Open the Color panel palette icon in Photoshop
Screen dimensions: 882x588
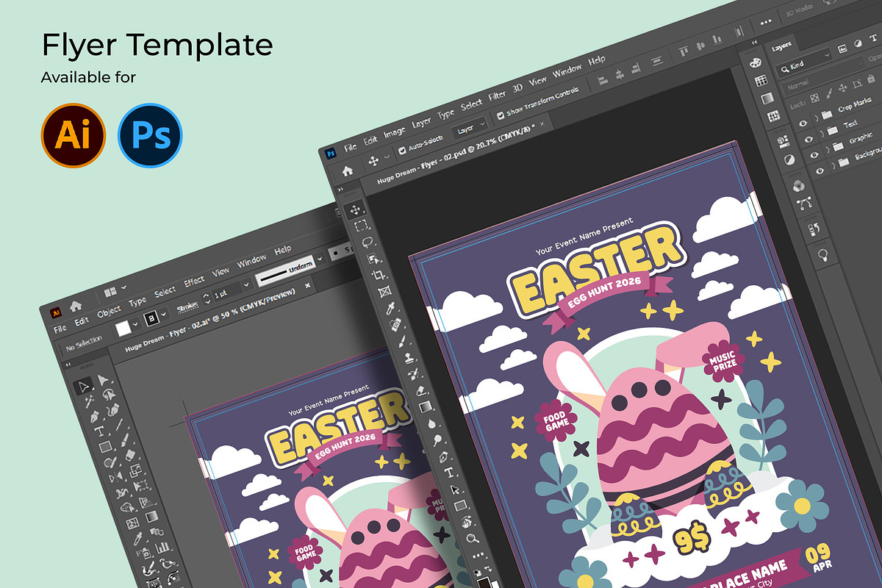[756, 62]
